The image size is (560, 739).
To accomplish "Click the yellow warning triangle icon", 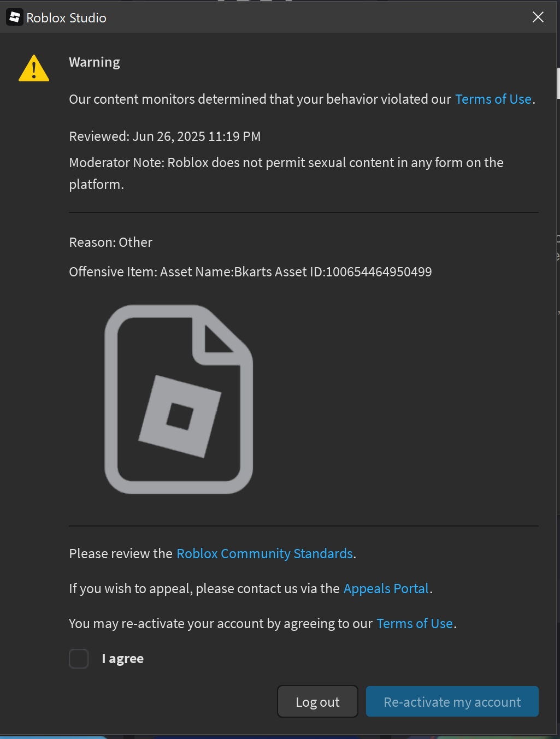I will point(34,68).
